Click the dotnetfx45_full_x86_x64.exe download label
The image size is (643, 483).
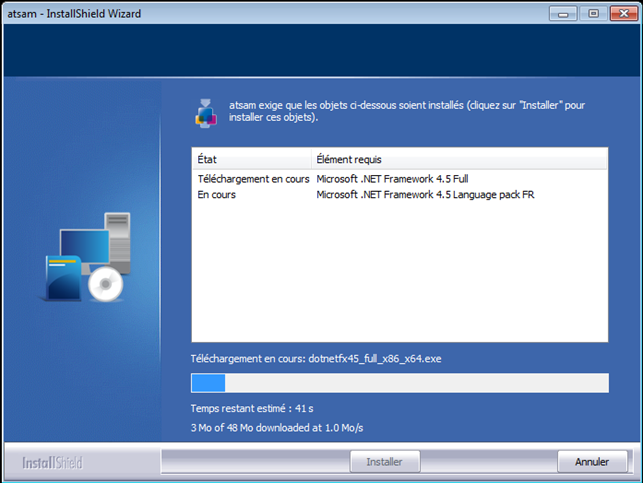point(316,359)
